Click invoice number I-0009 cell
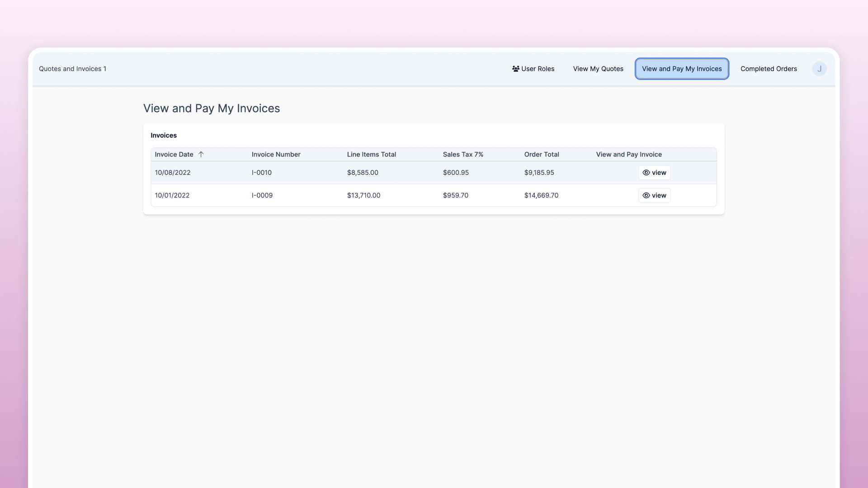Viewport: 868px width, 488px height. click(x=262, y=195)
